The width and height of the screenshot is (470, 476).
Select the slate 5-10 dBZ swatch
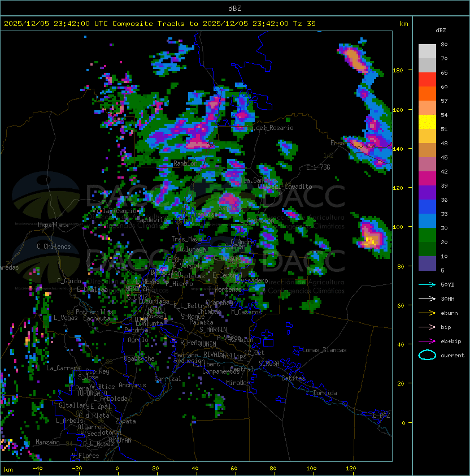(x=427, y=263)
